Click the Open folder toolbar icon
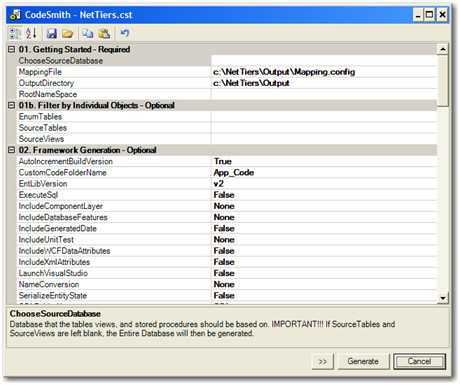 [x=68, y=33]
